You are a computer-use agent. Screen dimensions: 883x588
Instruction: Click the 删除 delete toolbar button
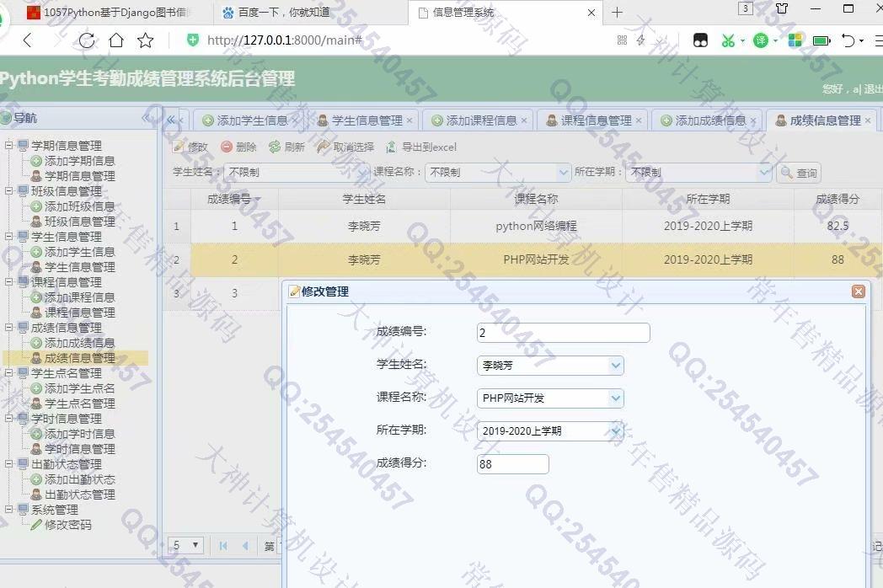point(238,147)
